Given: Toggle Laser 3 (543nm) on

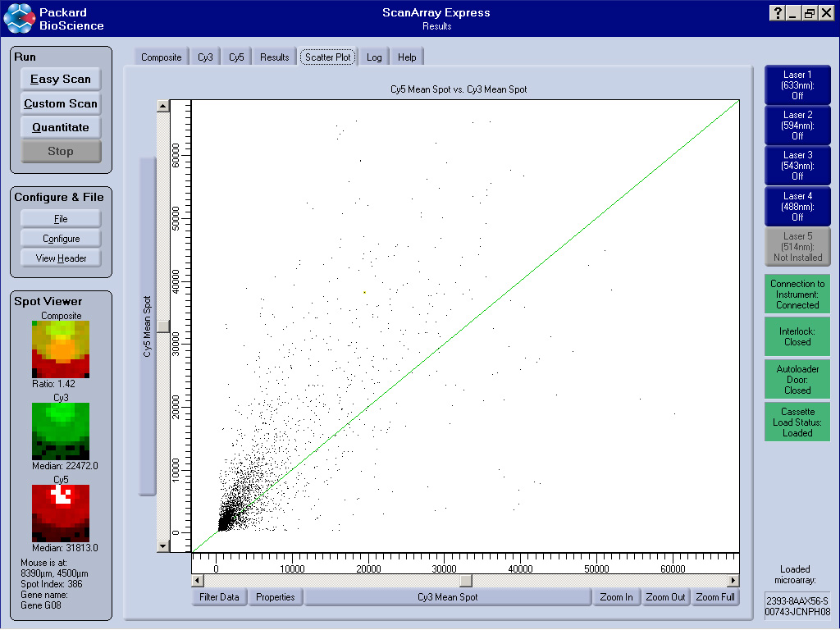Looking at the screenshot, I should point(797,166).
